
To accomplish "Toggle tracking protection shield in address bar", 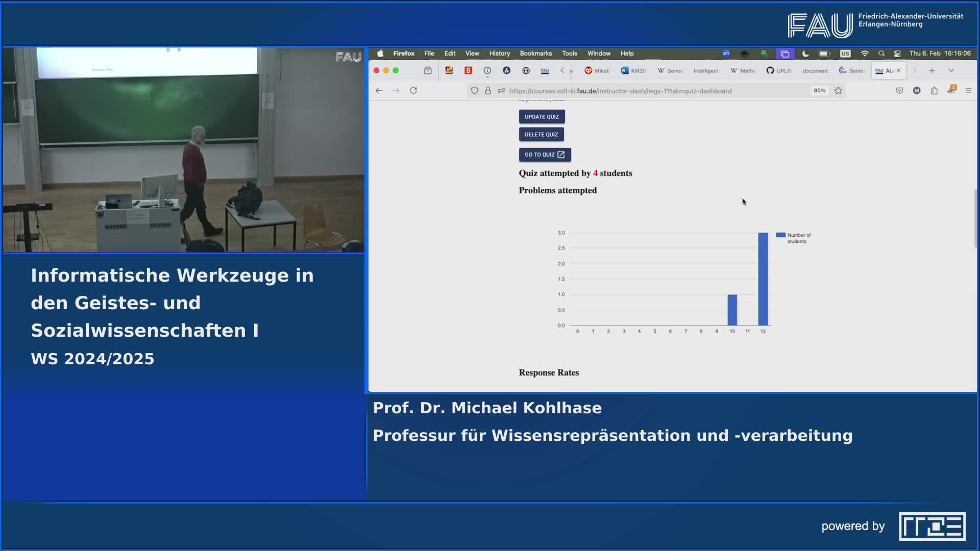I will [475, 90].
